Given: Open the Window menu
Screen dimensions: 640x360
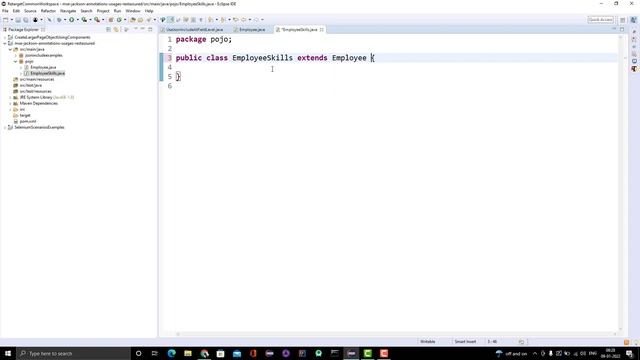Looking at the screenshot, I should coord(133,11).
